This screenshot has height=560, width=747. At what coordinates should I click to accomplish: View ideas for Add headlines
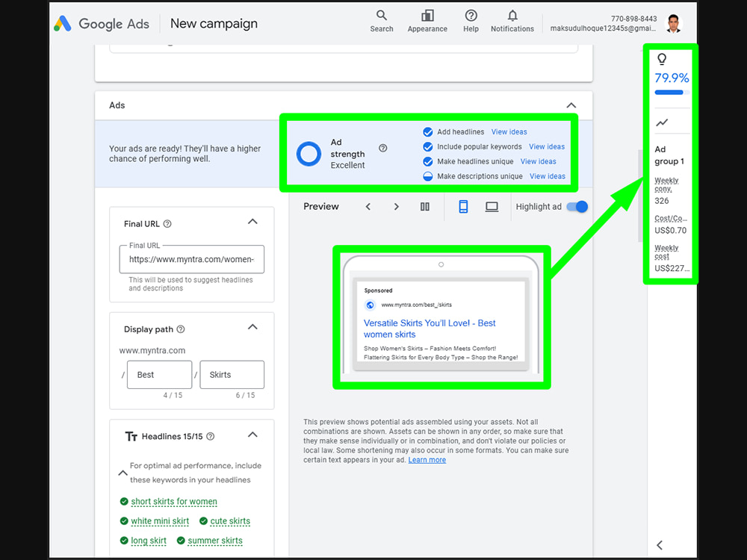point(509,132)
